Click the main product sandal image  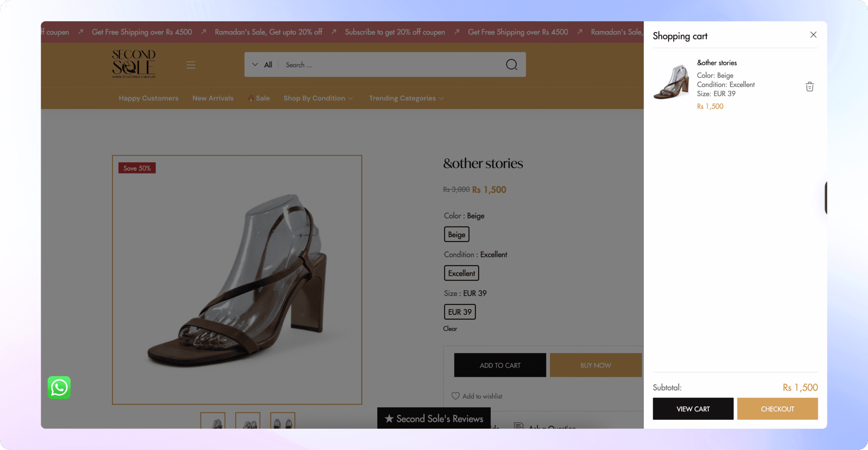pos(237,280)
